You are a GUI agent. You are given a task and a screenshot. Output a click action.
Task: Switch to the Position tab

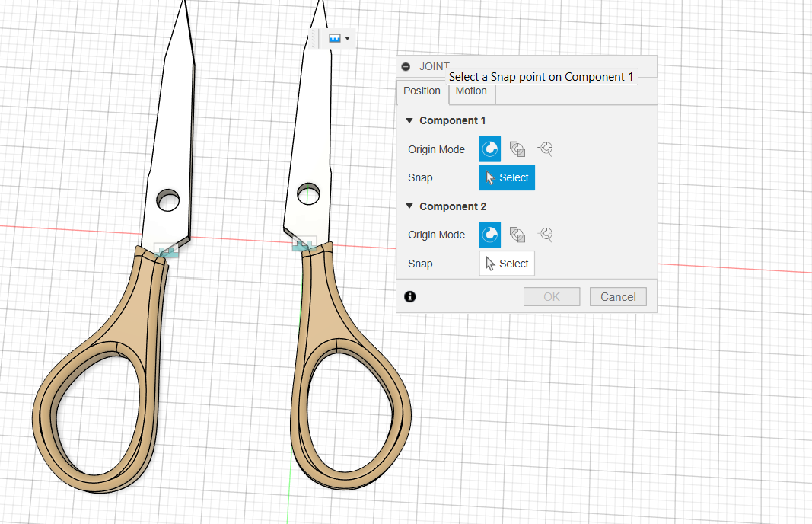[422, 91]
